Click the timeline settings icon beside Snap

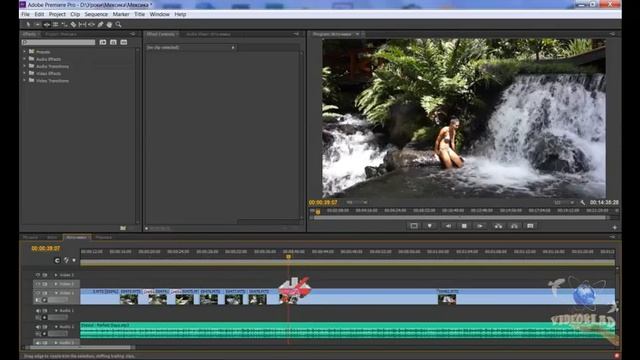point(66,260)
